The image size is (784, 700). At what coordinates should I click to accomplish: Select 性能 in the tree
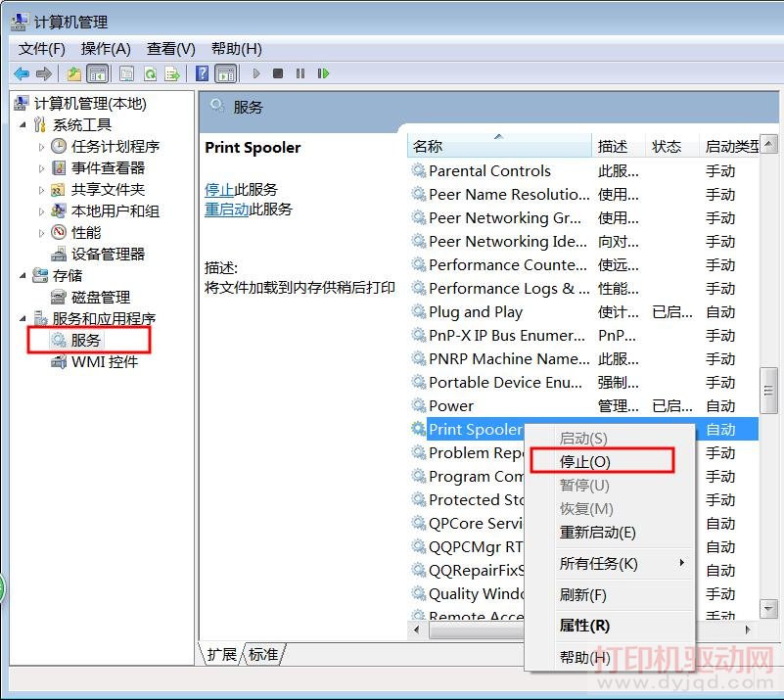86,232
